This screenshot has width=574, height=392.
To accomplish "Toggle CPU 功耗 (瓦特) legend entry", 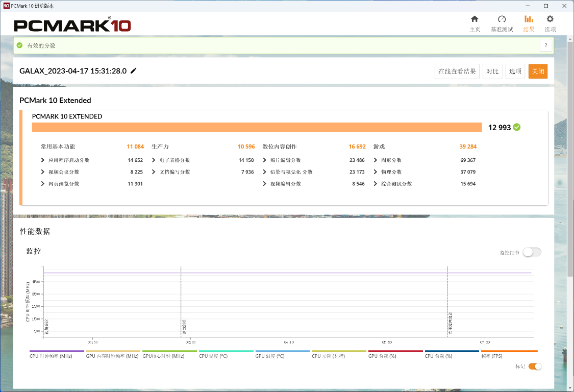I will 339,354.
